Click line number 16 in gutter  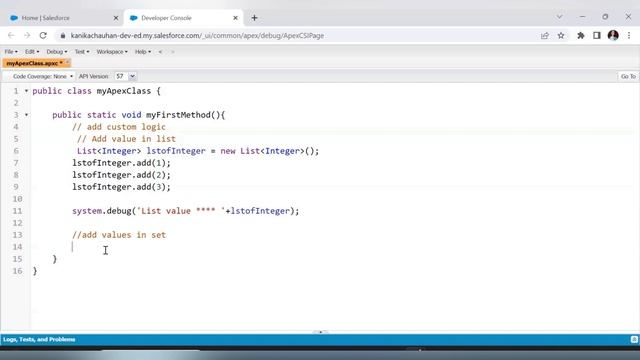tap(17, 271)
